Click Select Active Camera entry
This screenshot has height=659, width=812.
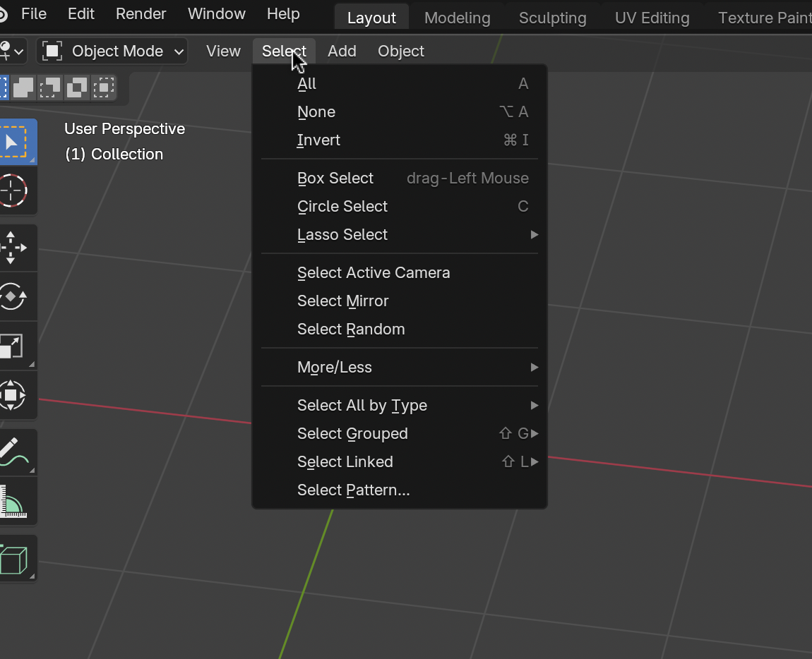[x=400, y=273]
